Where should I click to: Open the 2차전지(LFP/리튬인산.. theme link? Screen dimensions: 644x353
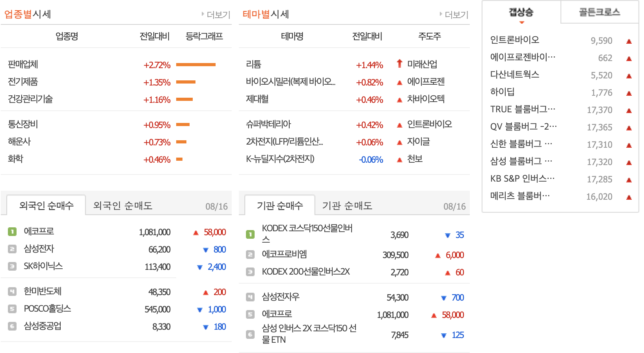[x=285, y=141]
